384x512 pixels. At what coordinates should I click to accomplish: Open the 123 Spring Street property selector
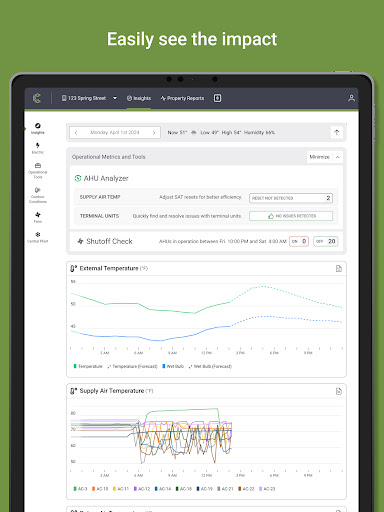pos(89,98)
